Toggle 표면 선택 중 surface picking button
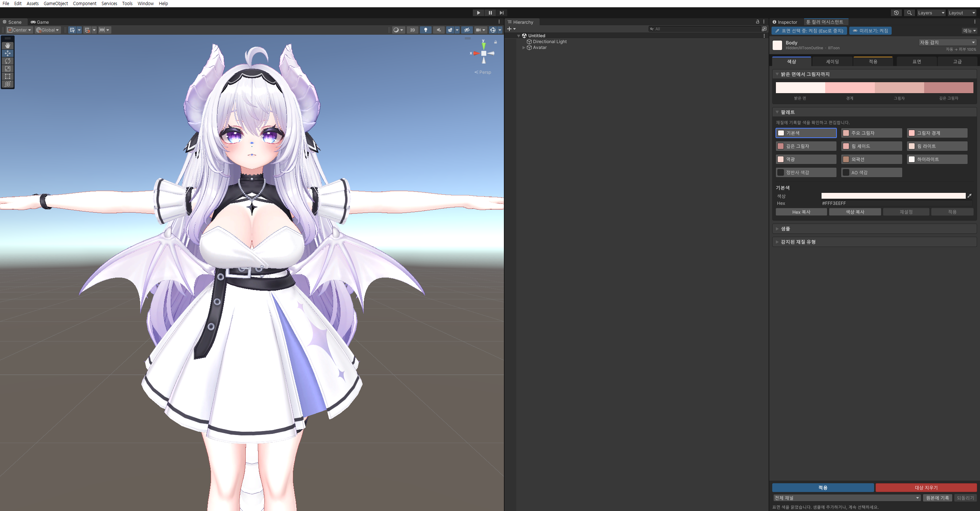The width and height of the screenshot is (980, 511). pos(809,31)
